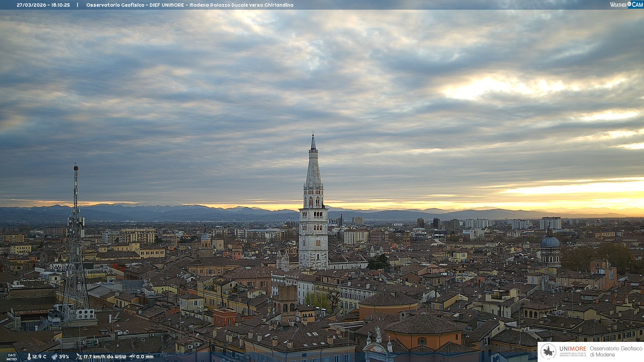Click the umbrella rainfall icon
644x362 pixels.
(132, 357)
